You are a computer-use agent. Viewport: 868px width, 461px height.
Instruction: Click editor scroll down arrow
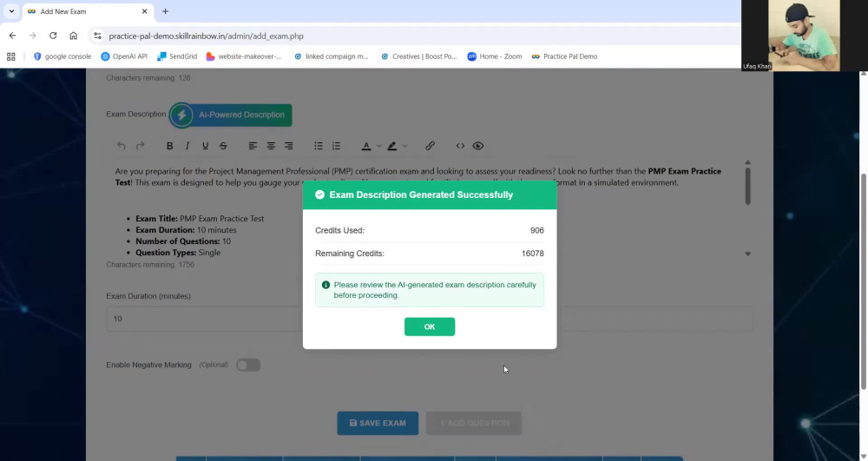(x=748, y=254)
